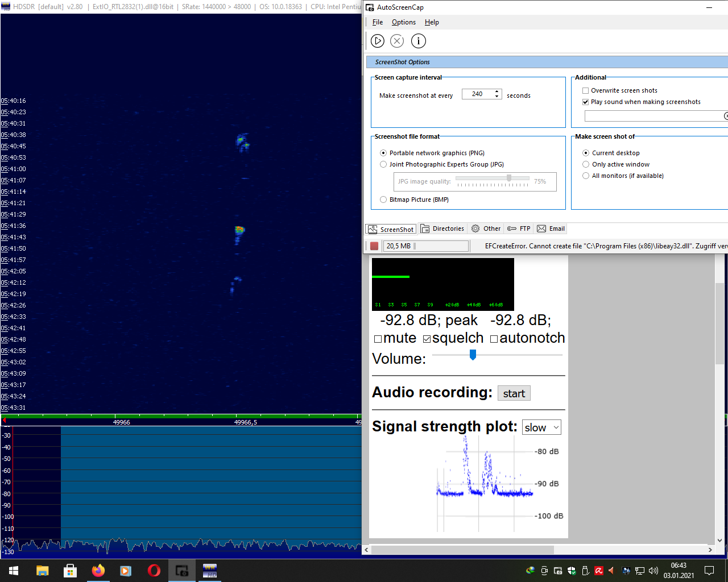Increase screenshot interval with up spinner arrow
Viewport: 728px width, 582px height.
[x=497, y=92]
